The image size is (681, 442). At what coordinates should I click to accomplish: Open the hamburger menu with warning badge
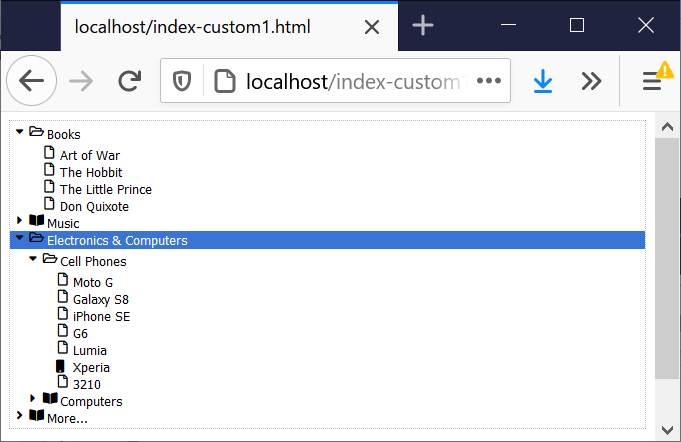pos(656,79)
